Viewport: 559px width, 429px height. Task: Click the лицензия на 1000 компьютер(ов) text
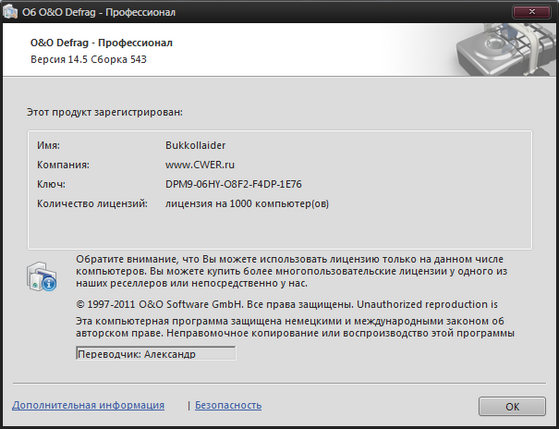(x=247, y=204)
